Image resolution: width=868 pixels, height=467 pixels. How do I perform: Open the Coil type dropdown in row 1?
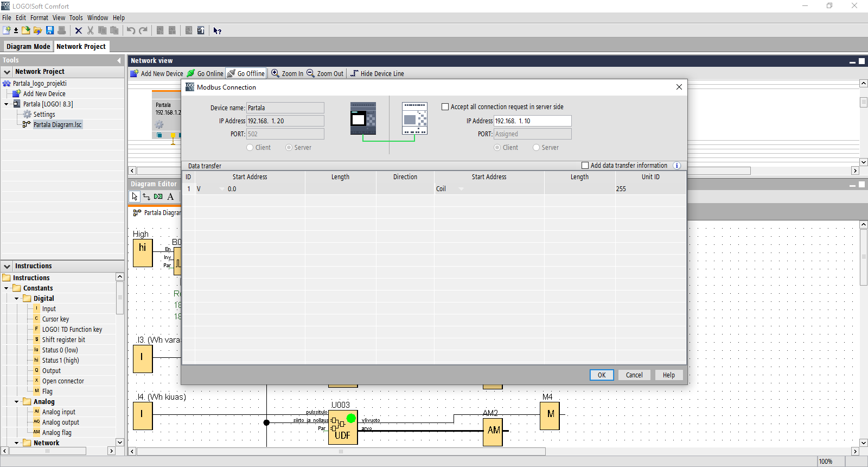click(461, 189)
